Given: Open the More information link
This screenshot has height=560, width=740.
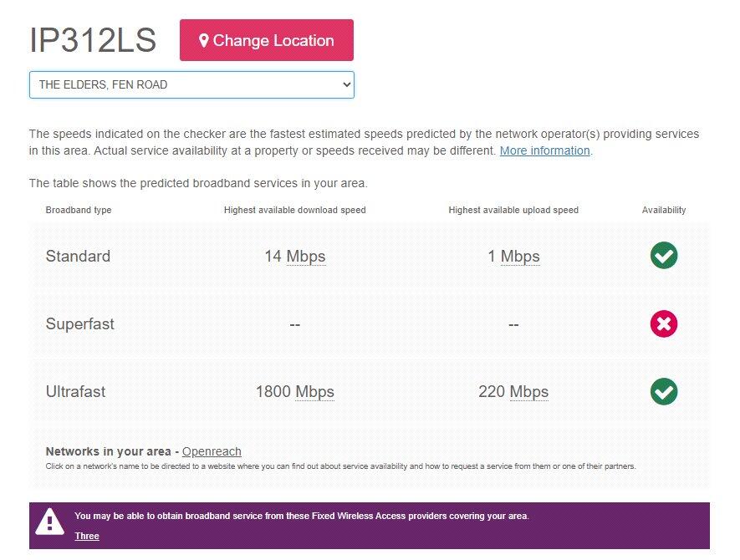Looking at the screenshot, I should click(x=544, y=150).
